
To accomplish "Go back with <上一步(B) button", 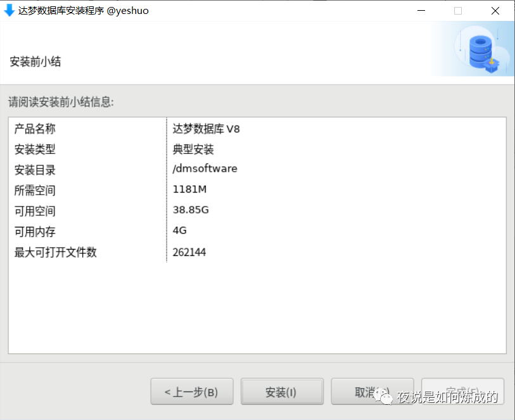I will 192,391.
